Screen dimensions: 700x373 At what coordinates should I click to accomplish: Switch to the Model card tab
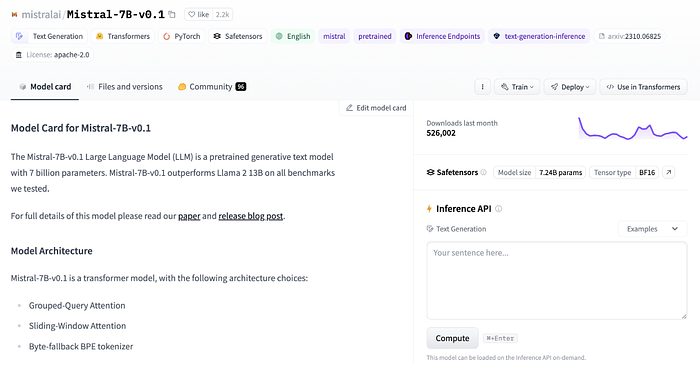point(45,87)
